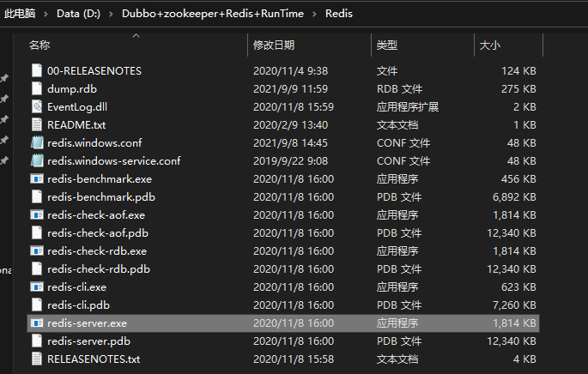Click the redis-check-aof.pdb file icon
Image resolution: width=588 pixels, height=374 pixels.
pyautogui.click(x=37, y=232)
